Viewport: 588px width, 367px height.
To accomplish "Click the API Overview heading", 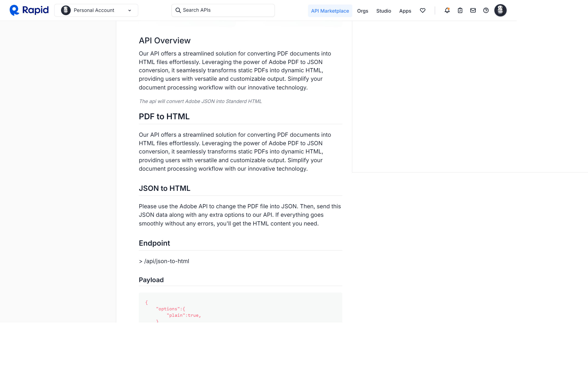I will point(164,40).
